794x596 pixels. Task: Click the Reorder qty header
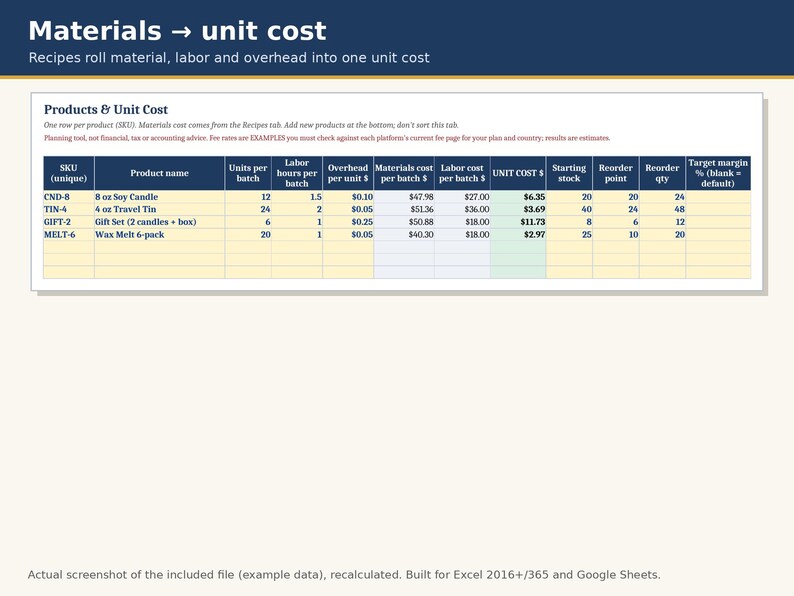click(x=662, y=173)
